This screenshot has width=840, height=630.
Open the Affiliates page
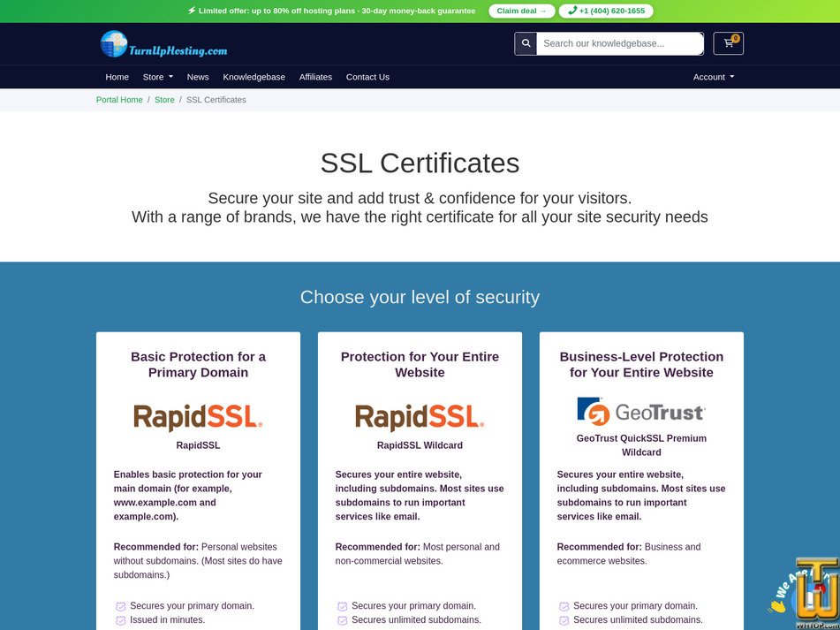click(x=315, y=77)
